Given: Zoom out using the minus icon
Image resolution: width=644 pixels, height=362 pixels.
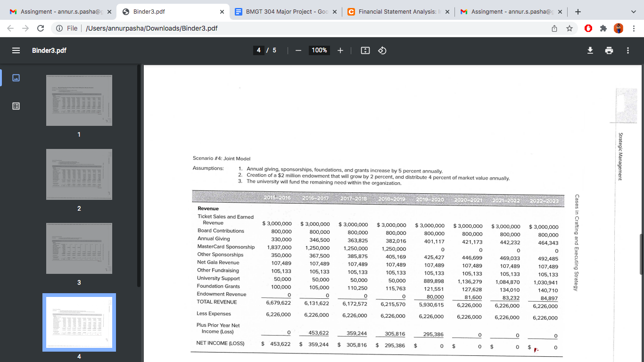Looking at the screenshot, I should (x=298, y=50).
